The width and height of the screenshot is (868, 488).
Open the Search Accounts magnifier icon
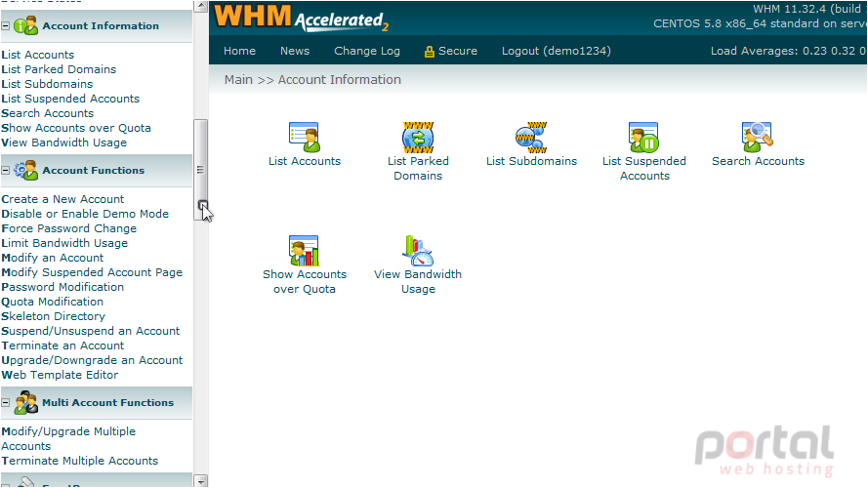click(x=758, y=138)
